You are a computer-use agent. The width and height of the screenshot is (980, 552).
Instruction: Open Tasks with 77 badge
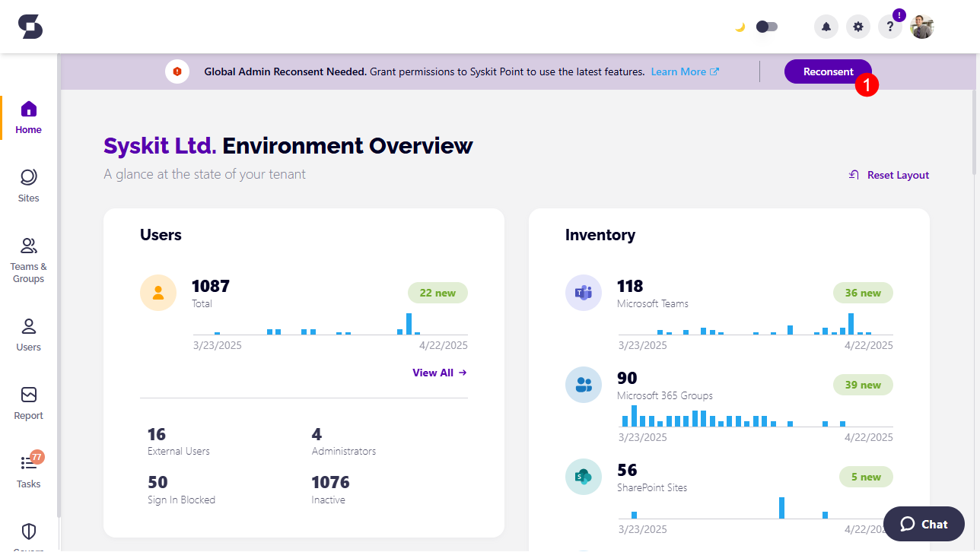coord(28,471)
